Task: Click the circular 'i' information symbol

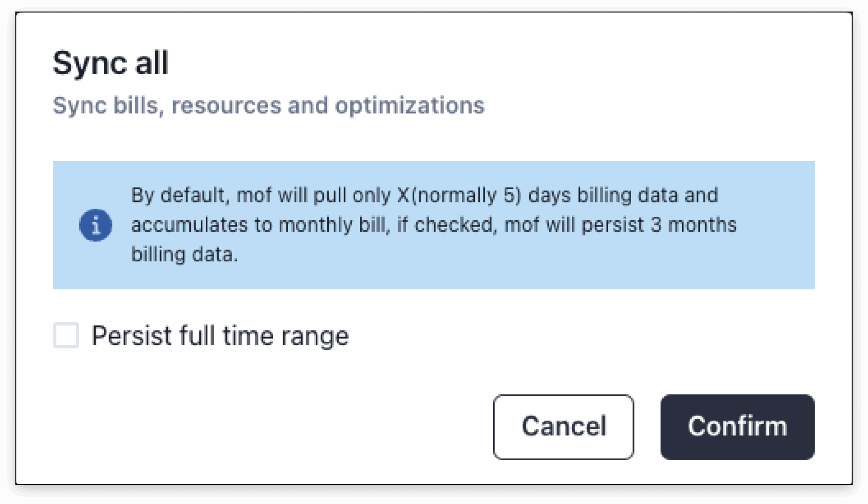Action: pyautogui.click(x=96, y=225)
